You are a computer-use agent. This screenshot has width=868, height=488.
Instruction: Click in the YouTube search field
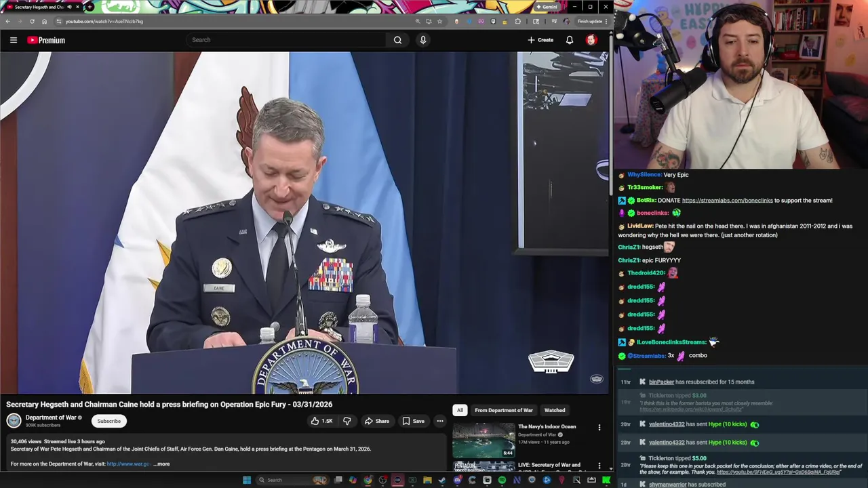click(x=286, y=40)
